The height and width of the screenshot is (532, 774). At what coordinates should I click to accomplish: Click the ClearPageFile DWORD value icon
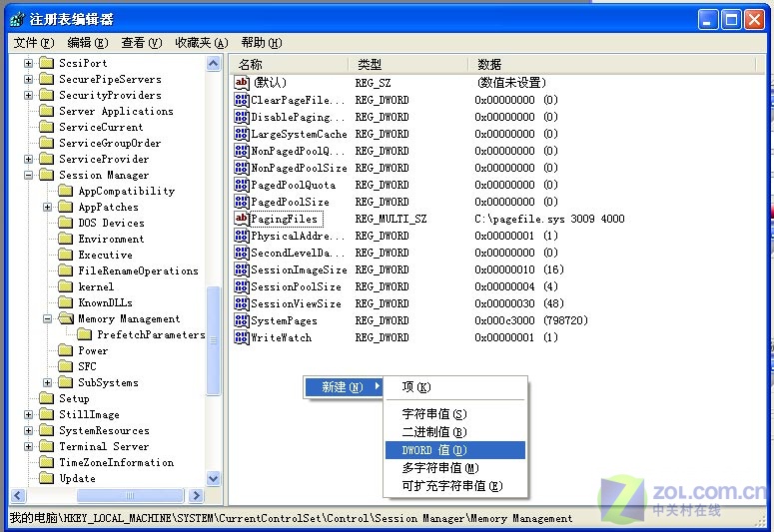point(242,100)
